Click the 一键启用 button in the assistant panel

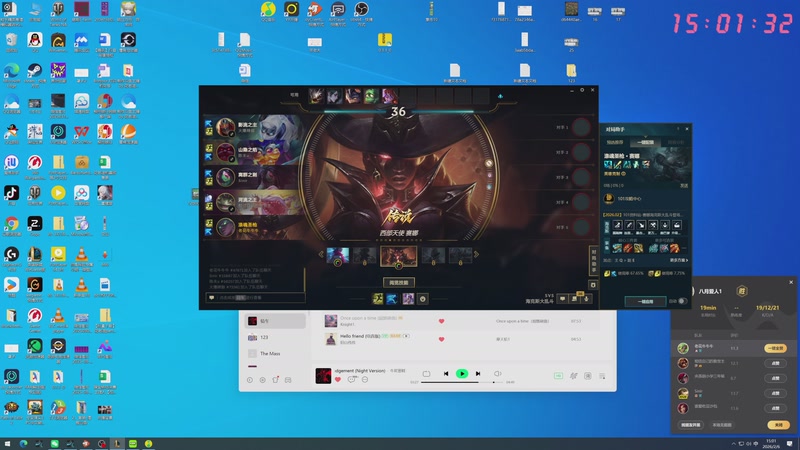645,302
